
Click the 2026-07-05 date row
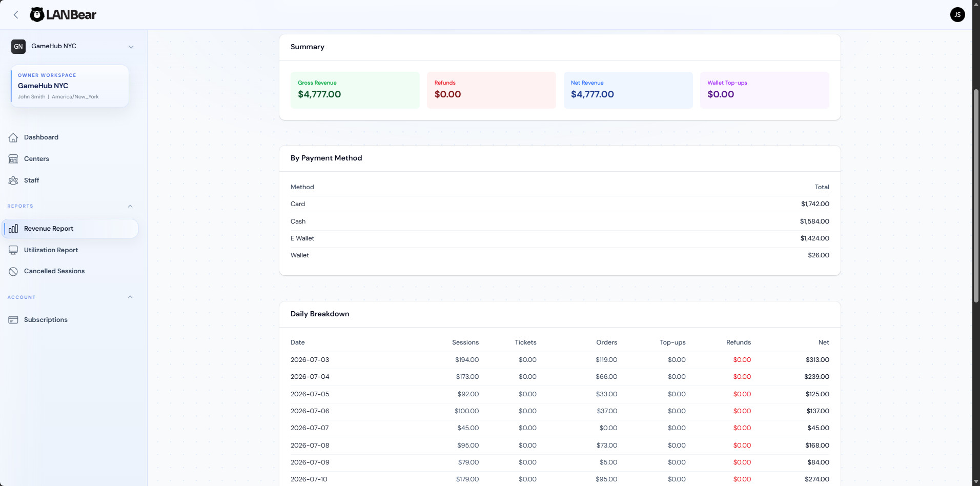560,394
